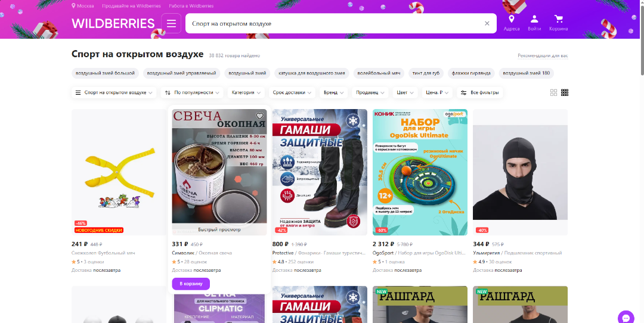Switch to large tile grid view

tap(553, 93)
